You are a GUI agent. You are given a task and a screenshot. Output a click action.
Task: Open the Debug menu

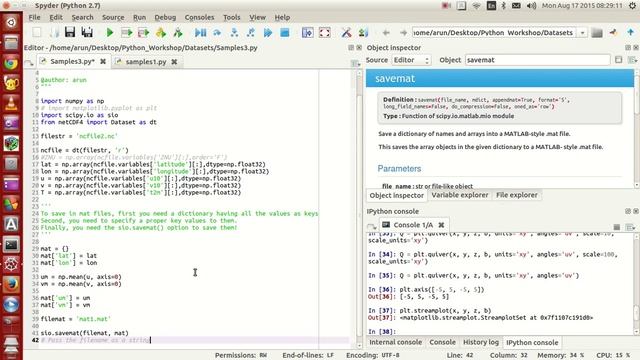165,17
